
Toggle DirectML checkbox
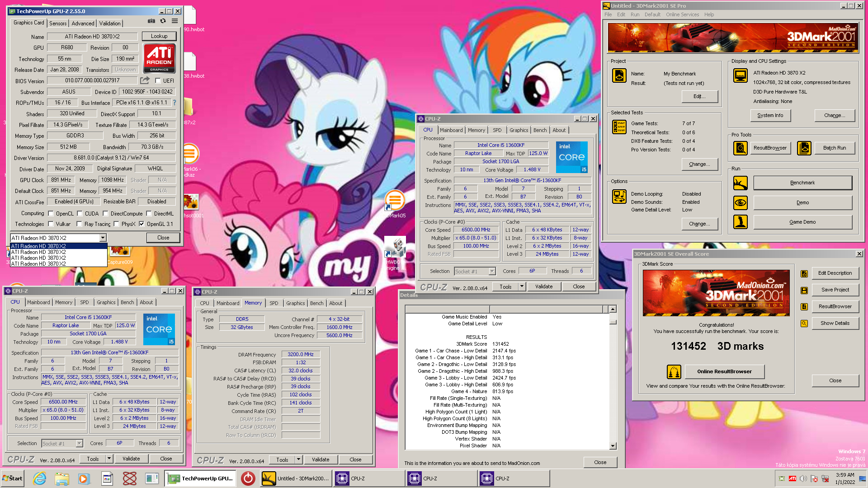149,214
